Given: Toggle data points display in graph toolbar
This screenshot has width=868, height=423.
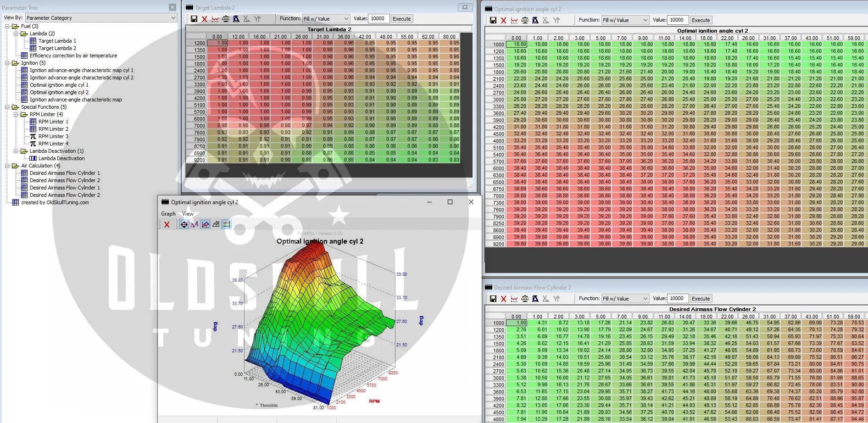Looking at the screenshot, I should [195, 224].
